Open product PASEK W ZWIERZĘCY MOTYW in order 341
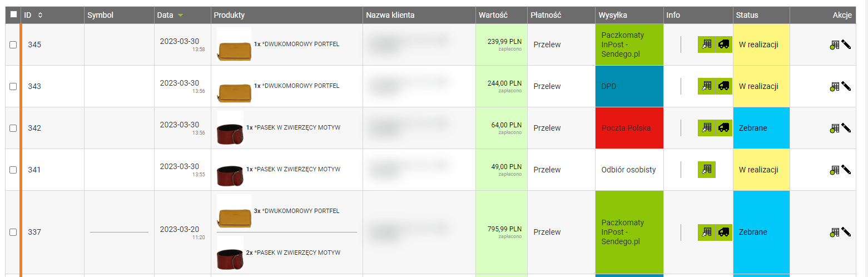The width and height of the screenshot is (868, 277). (297, 169)
